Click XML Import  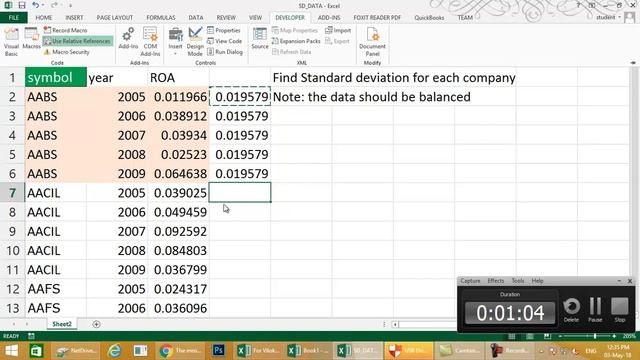tap(338, 30)
